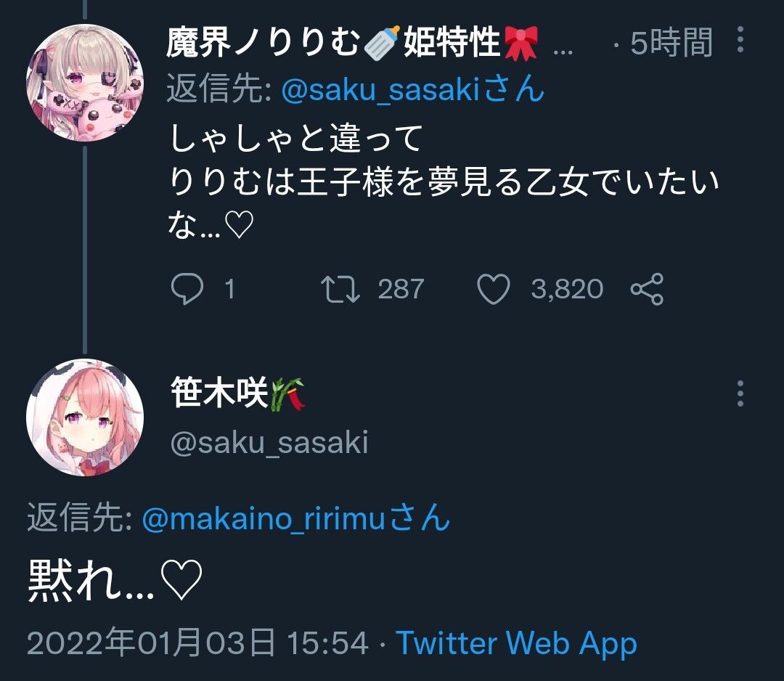Image resolution: width=784 pixels, height=681 pixels.
Task: Click the 黙れ...♡ reply text
Action: click(115, 580)
